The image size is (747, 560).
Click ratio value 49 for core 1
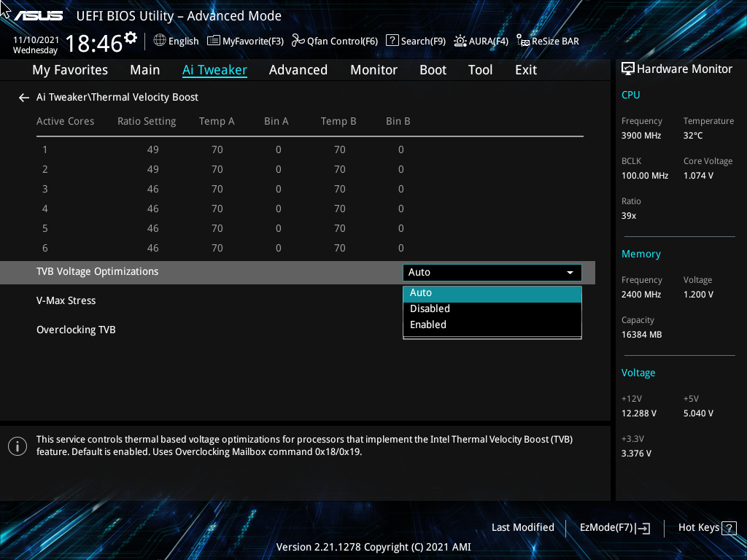pos(152,150)
